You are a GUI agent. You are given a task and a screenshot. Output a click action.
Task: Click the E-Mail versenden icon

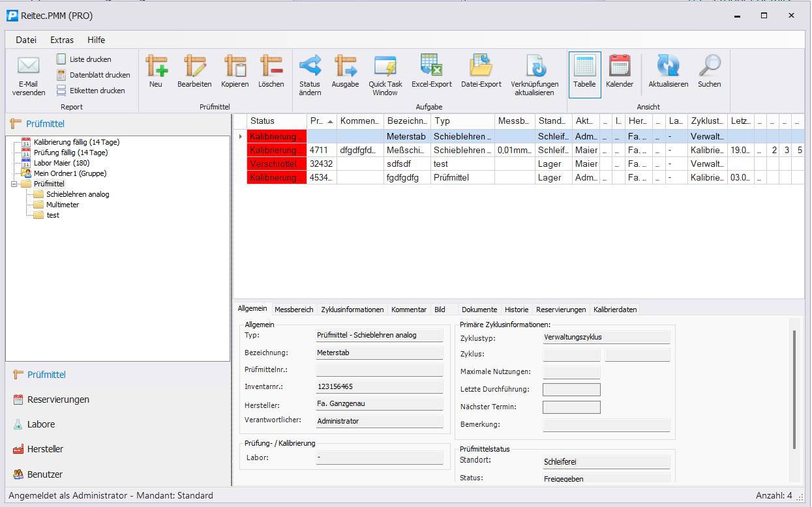[29, 66]
